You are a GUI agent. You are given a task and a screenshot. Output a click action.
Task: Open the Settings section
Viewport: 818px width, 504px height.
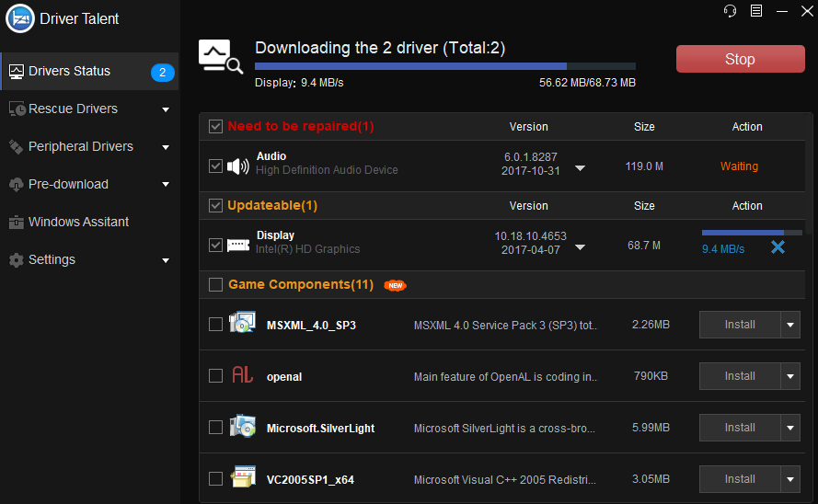coord(90,259)
